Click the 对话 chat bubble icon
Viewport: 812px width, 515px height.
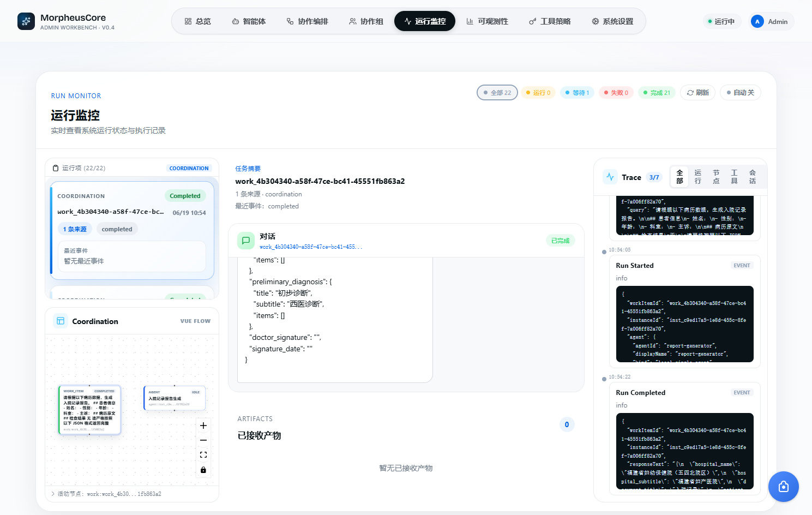tap(246, 241)
